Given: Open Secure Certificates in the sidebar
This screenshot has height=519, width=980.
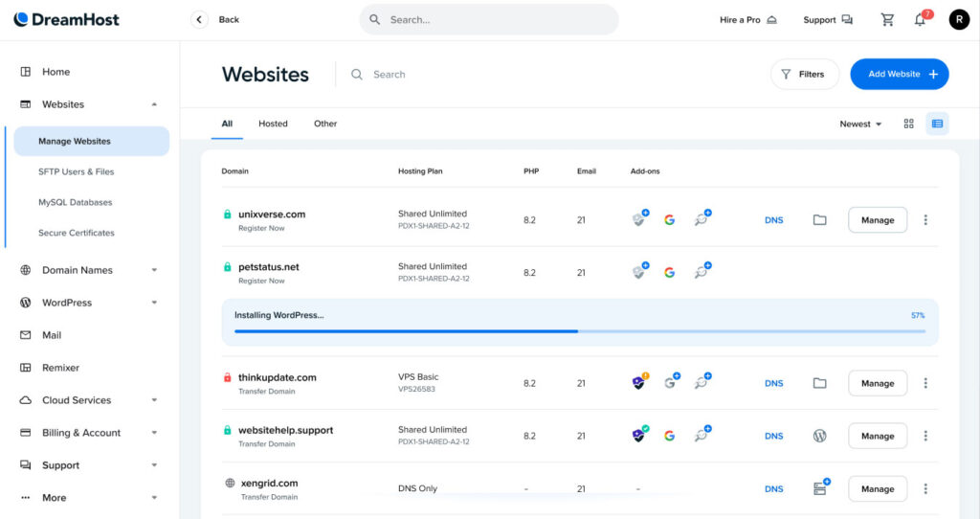Looking at the screenshot, I should coord(77,233).
